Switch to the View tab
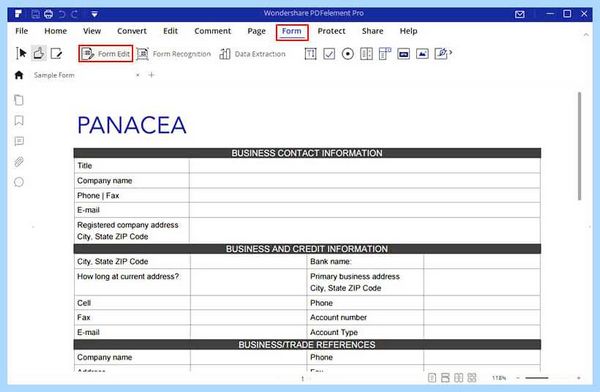600x392 pixels. click(x=92, y=31)
